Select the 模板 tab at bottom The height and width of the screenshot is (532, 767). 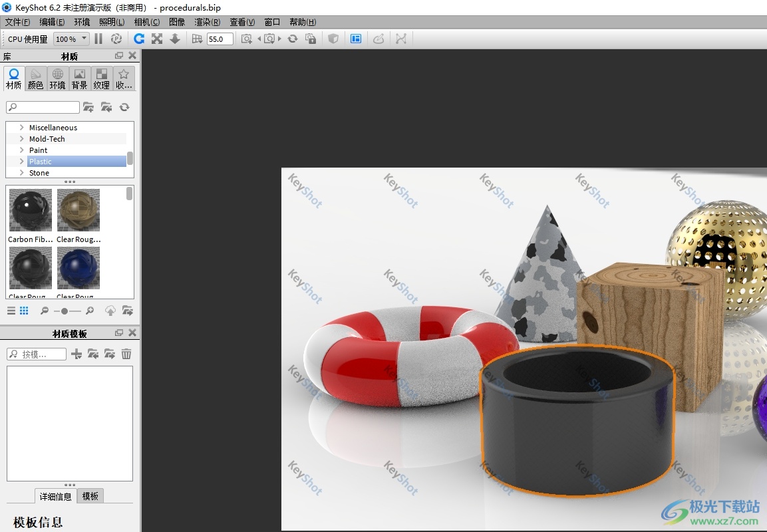pyautogui.click(x=90, y=496)
